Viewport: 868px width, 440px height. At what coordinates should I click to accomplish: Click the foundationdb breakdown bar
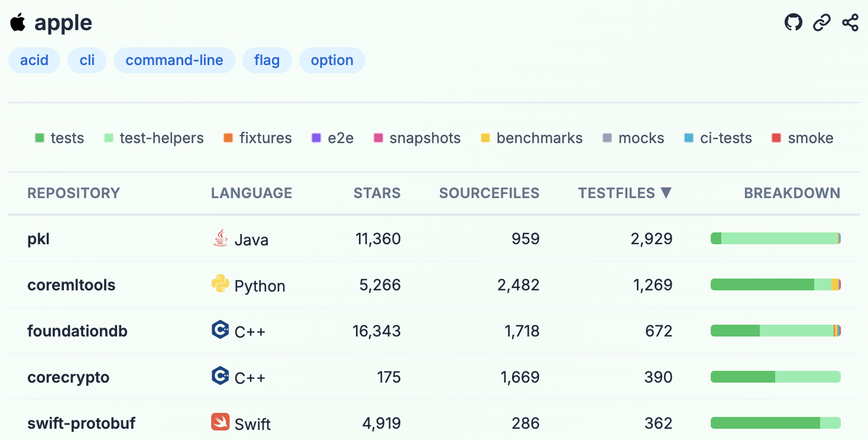pyautogui.click(x=776, y=331)
